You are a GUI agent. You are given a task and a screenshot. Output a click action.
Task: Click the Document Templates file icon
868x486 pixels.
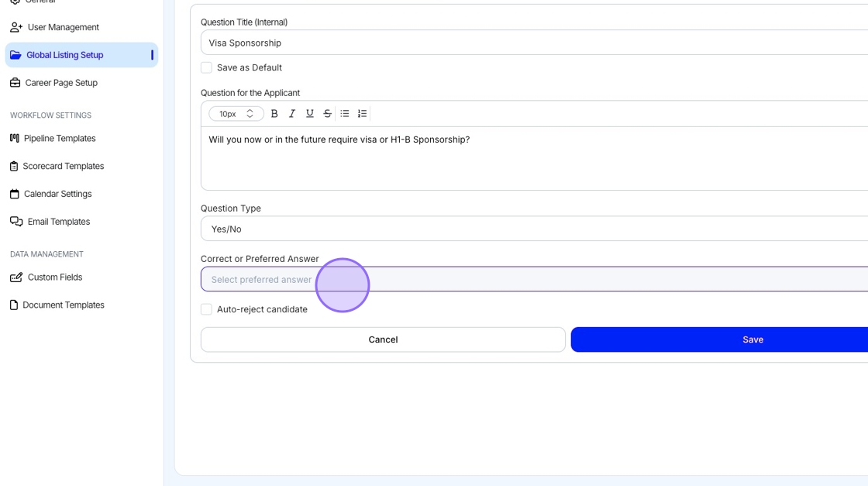14,305
